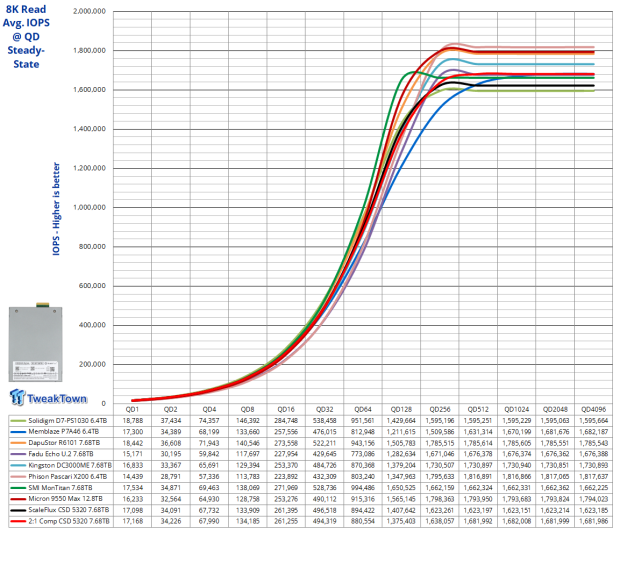Image resolution: width=620 pixels, height=568 pixels.
Task: Click the Fadu Echo U.2 purple legend marker
Action: 16,455
